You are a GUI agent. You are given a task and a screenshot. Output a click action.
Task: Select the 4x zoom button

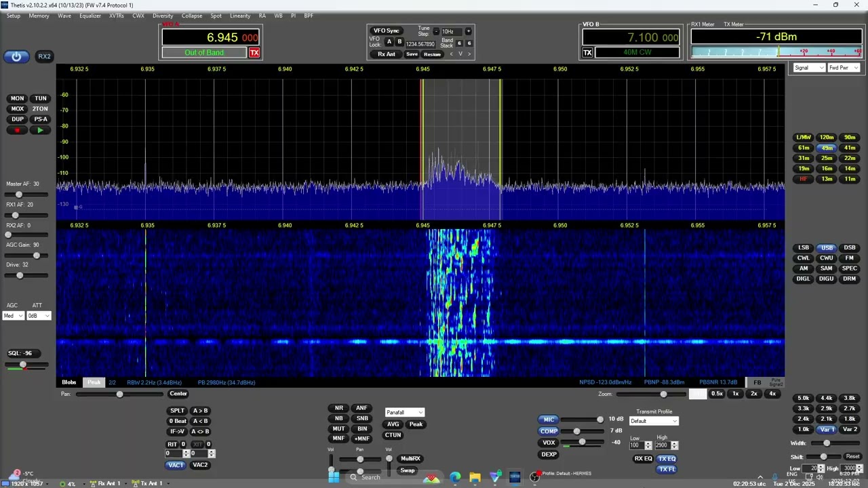(x=772, y=394)
